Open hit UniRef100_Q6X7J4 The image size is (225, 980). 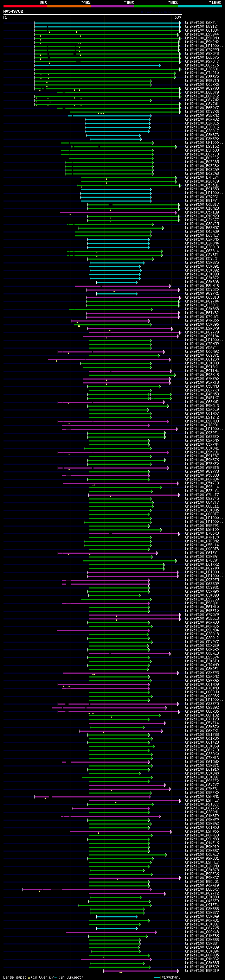click(x=202, y=23)
